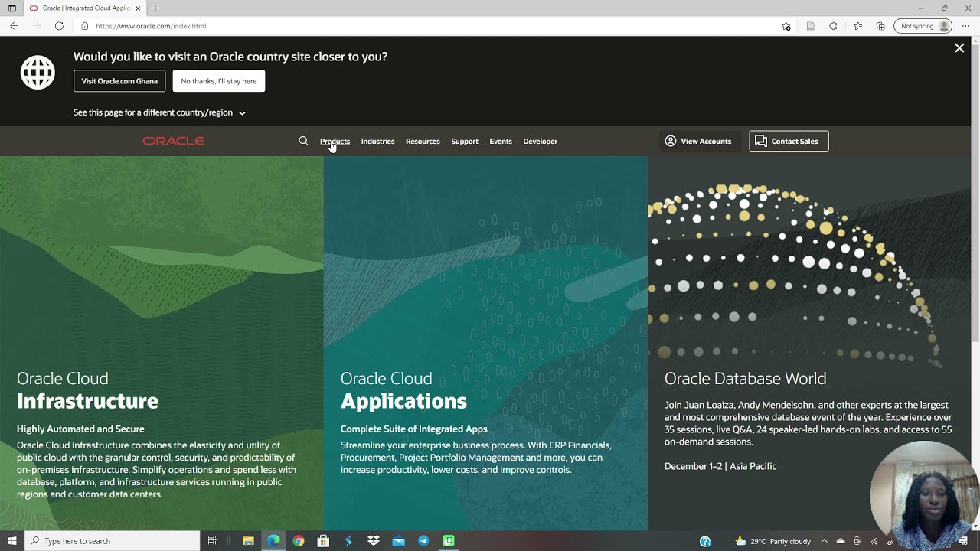Open Google Chrome from the taskbar
980x551 pixels.
pos(299,541)
